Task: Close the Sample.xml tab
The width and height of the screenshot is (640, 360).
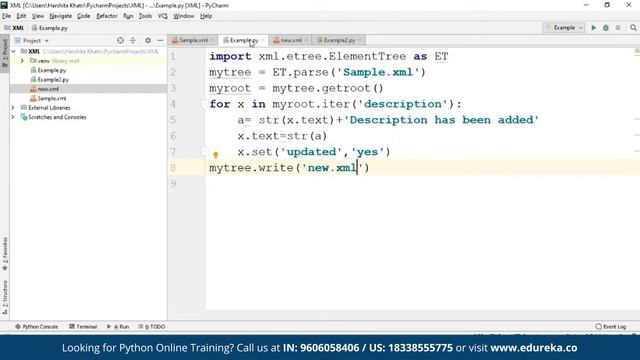Action: (213, 40)
